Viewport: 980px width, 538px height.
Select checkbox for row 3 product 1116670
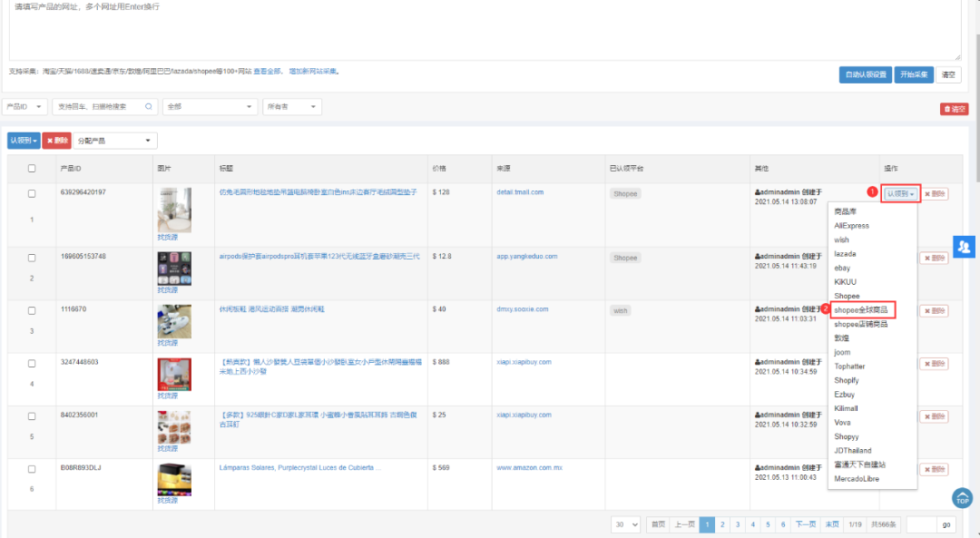32,310
